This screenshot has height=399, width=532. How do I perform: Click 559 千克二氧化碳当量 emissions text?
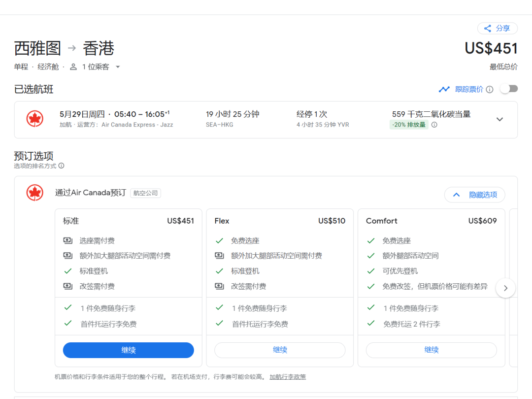click(431, 114)
